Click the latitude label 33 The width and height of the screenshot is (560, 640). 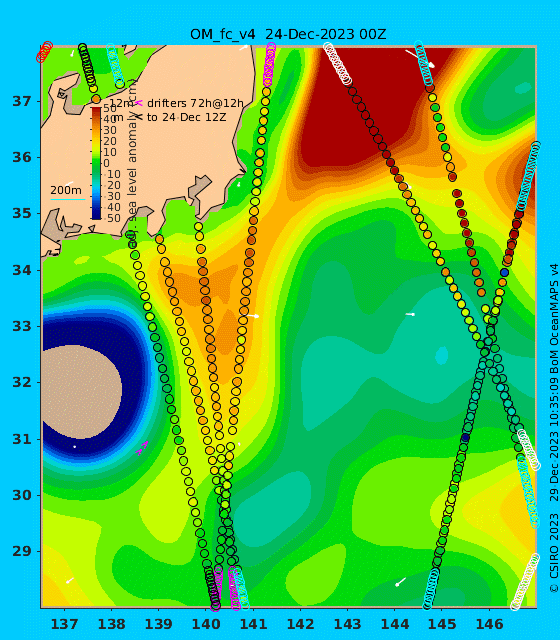[x=22, y=327]
